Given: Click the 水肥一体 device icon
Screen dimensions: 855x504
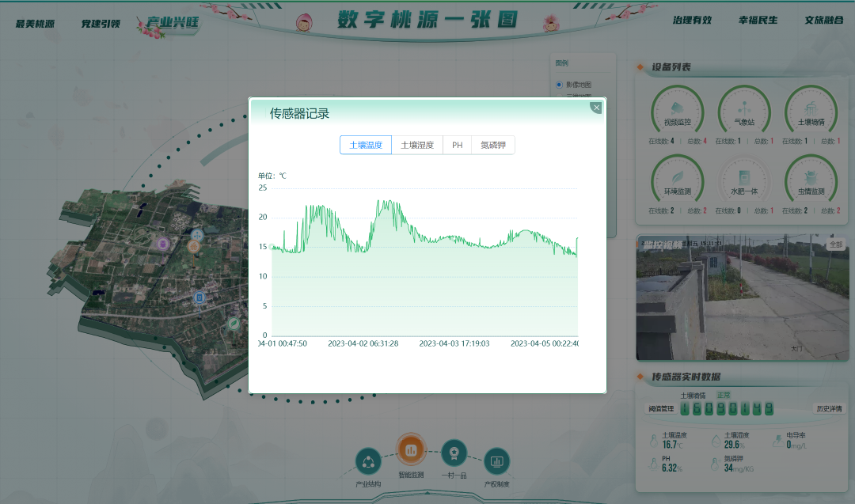Looking at the screenshot, I should tap(744, 178).
